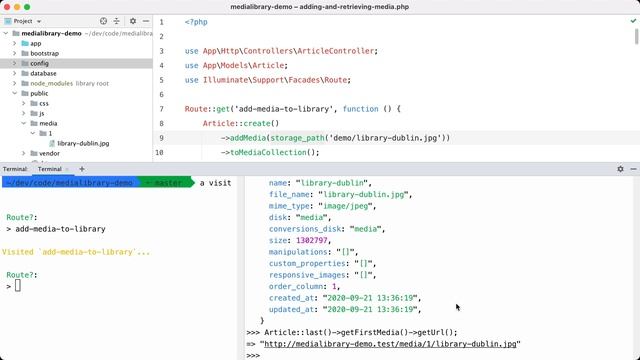The image size is (640, 360).
Task: Expand the app folder
Action: pos(15,43)
